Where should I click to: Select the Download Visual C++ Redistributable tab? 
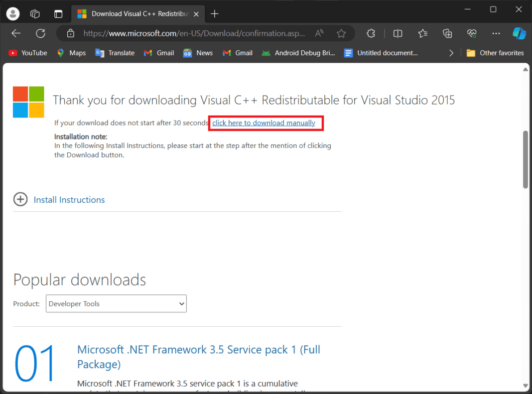[134, 14]
